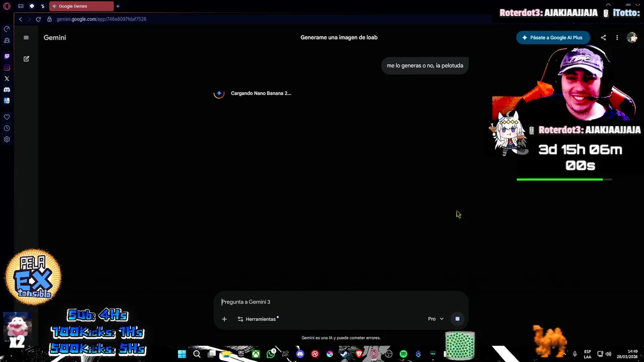Screen dimensions: 644x362
Task: Click the gemini.google.com address bar
Action: point(101,19)
